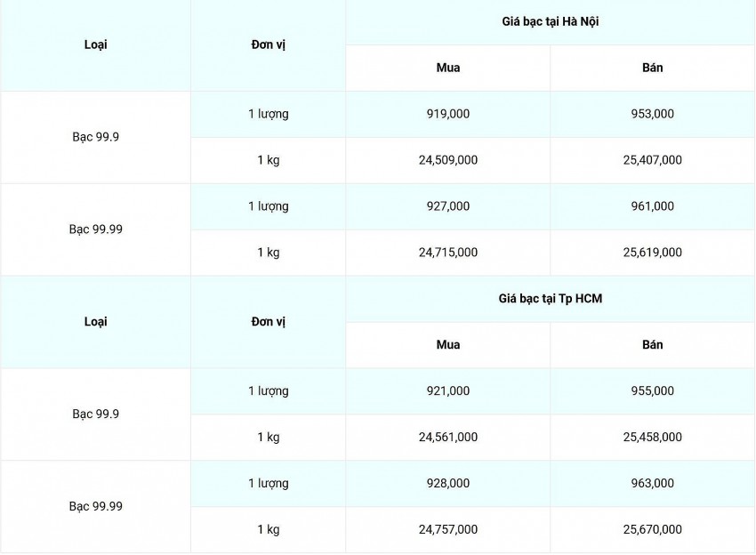The height and width of the screenshot is (555, 756).
Task: Select the sell price 963,000
Action: coord(652,484)
